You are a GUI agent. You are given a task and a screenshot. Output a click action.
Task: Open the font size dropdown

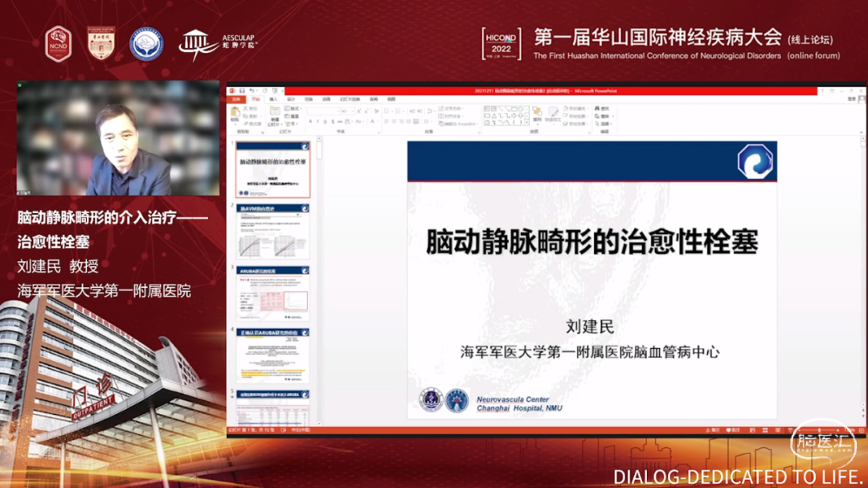click(x=347, y=111)
